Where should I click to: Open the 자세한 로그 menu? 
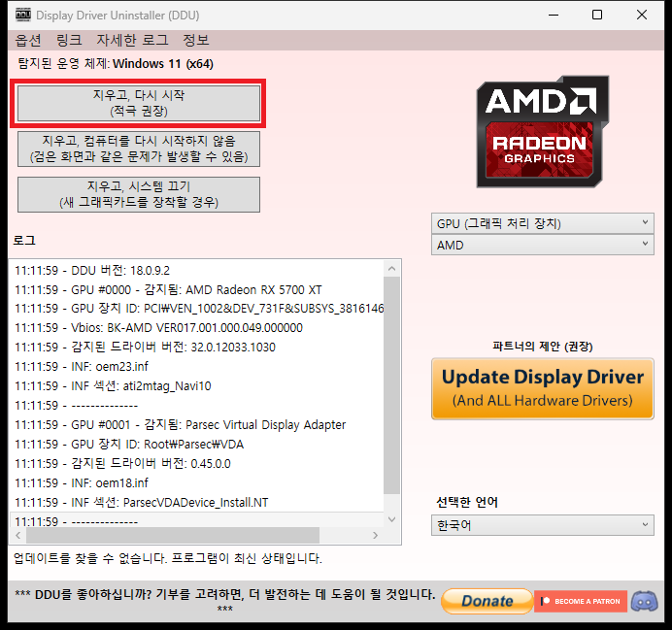point(132,40)
